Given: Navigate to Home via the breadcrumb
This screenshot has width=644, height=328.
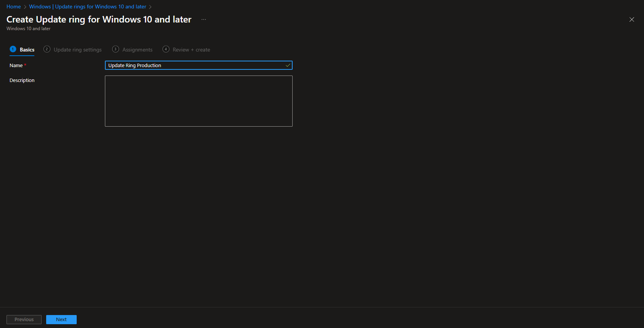Looking at the screenshot, I should click(x=13, y=6).
